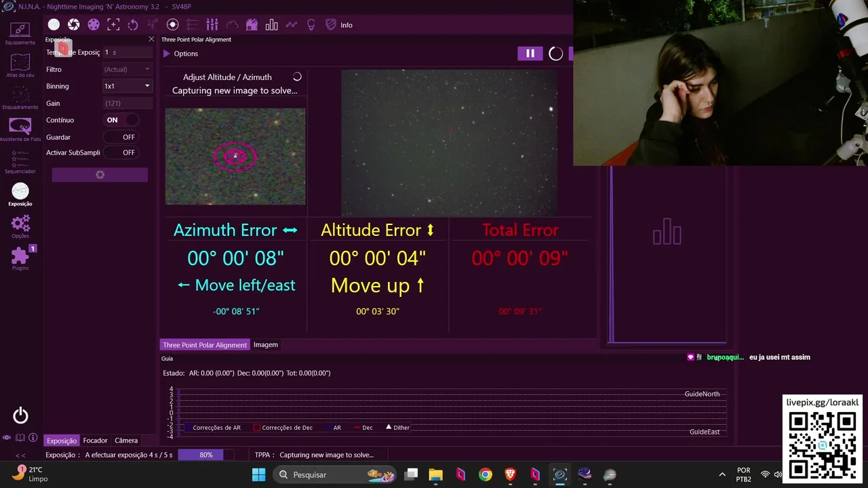Expand the Options disclosure triangle
This screenshot has height=488, width=868.
coord(166,54)
